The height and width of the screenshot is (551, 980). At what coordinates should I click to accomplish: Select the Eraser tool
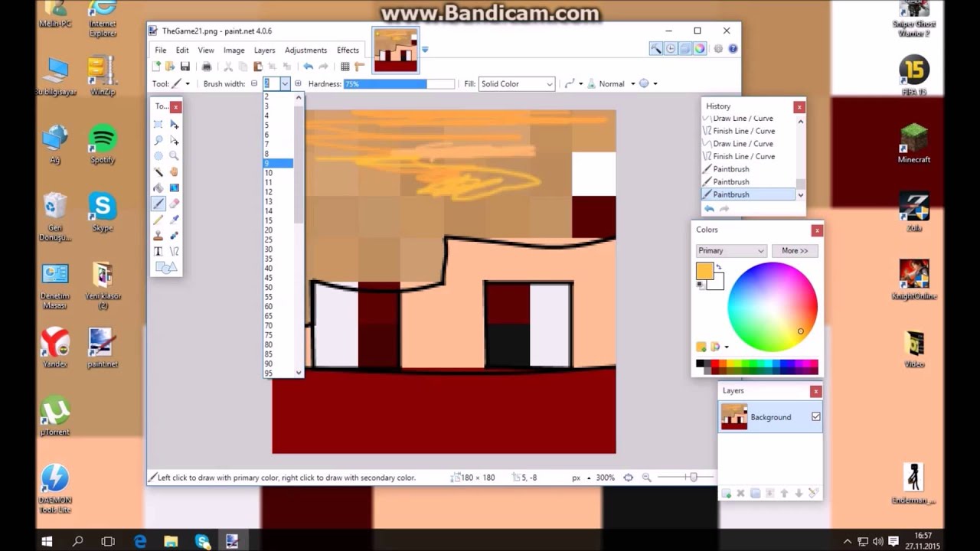click(175, 204)
